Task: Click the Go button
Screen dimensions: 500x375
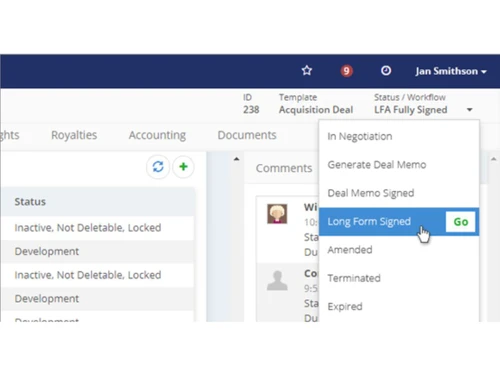Action: pos(461,222)
